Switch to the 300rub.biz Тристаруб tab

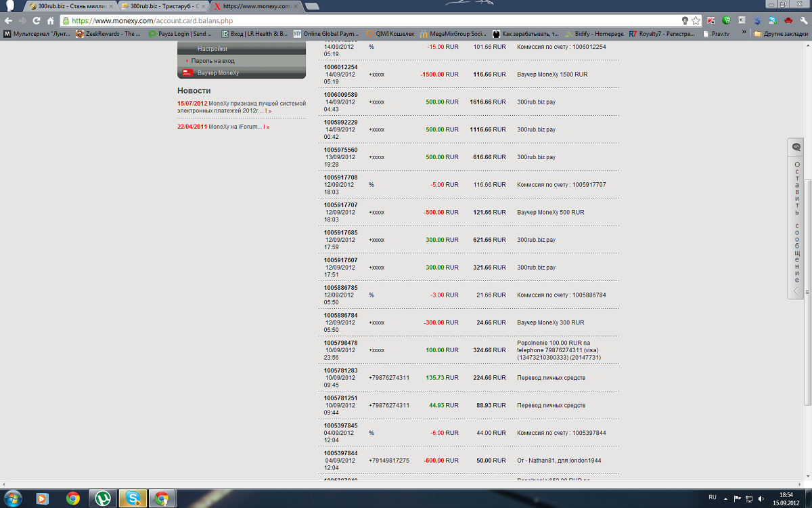point(161,6)
